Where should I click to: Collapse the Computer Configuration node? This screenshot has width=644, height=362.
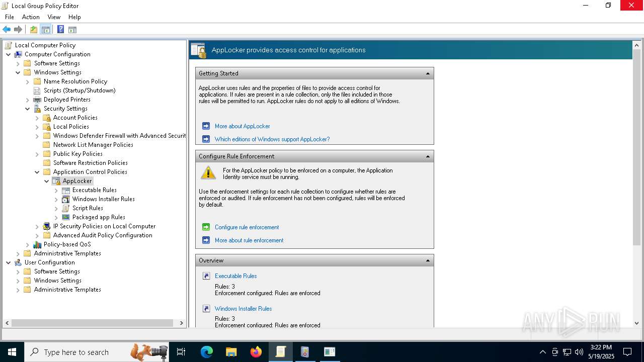tap(9, 54)
